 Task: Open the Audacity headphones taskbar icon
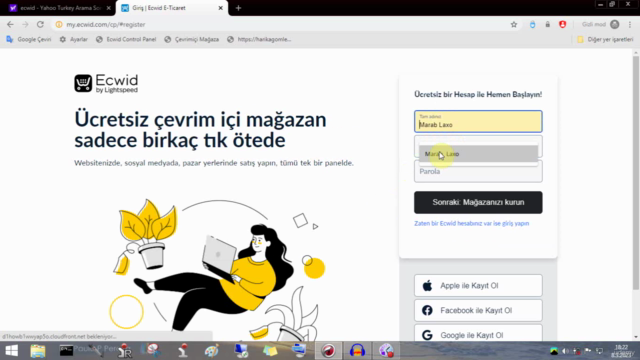(x=357, y=351)
